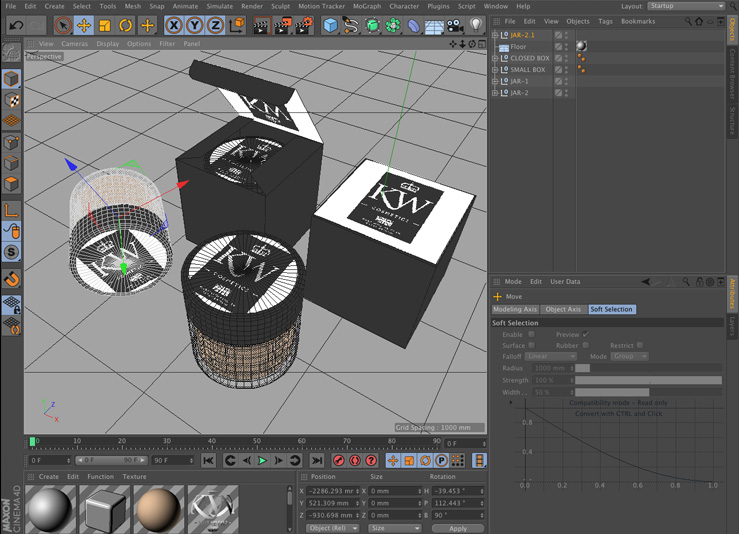Toggle the Z axis lock
Image resolution: width=739 pixels, height=534 pixels.
215,25
